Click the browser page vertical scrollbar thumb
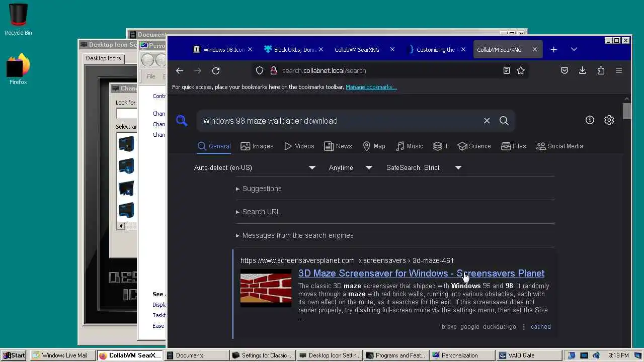Screen dimensions: 644x362 (626, 111)
